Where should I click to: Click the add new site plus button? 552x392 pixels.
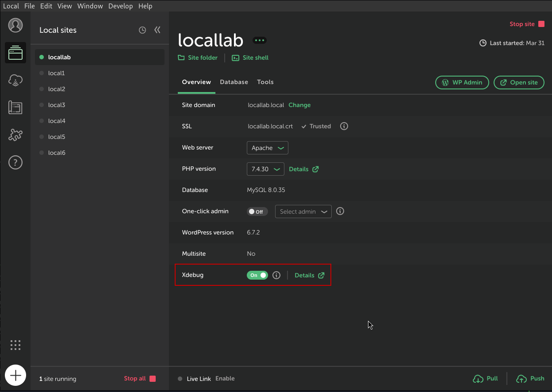(15, 376)
